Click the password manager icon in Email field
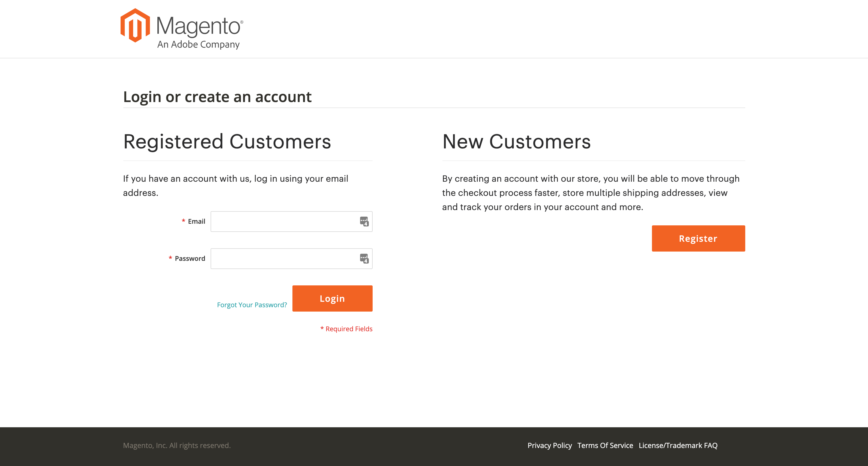868x466 pixels. pyautogui.click(x=364, y=221)
